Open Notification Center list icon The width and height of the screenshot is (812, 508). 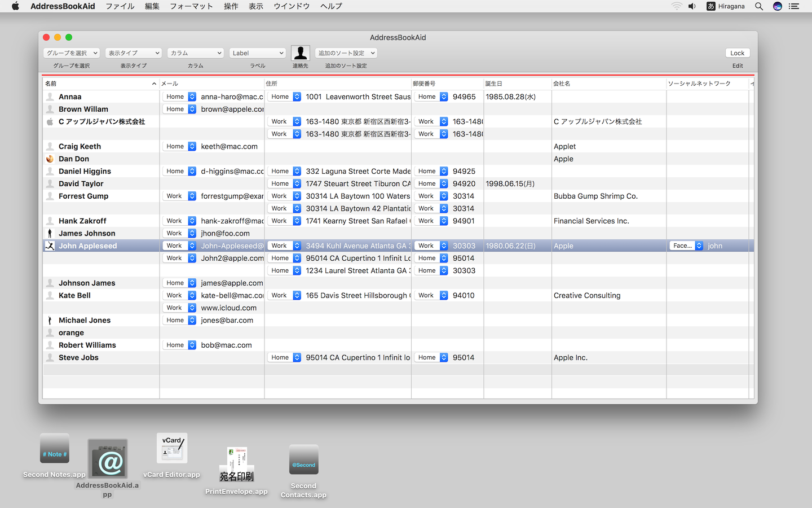794,6
